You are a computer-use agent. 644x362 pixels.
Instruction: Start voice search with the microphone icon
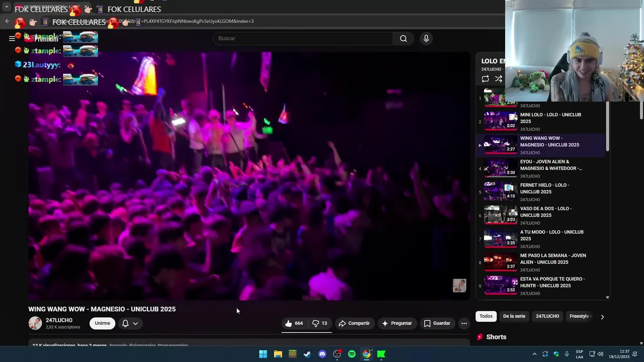426,39
